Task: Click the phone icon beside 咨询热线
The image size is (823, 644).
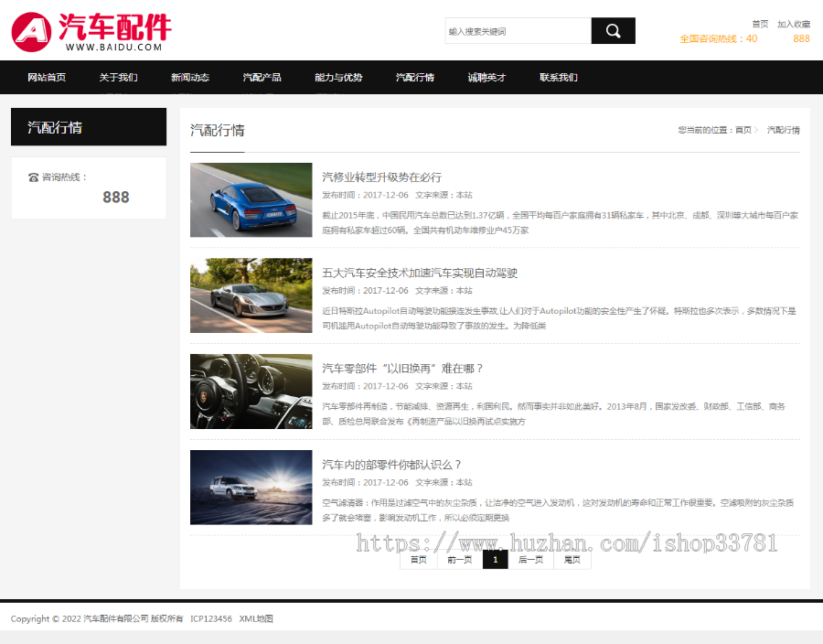Action: click(x=33, y=177)
